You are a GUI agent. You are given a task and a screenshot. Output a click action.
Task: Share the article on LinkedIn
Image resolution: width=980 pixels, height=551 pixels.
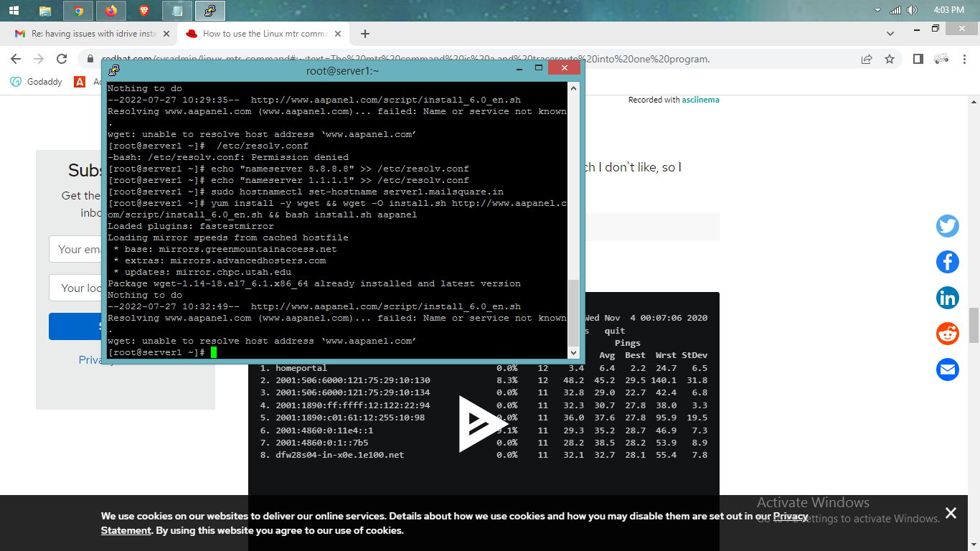948,298
